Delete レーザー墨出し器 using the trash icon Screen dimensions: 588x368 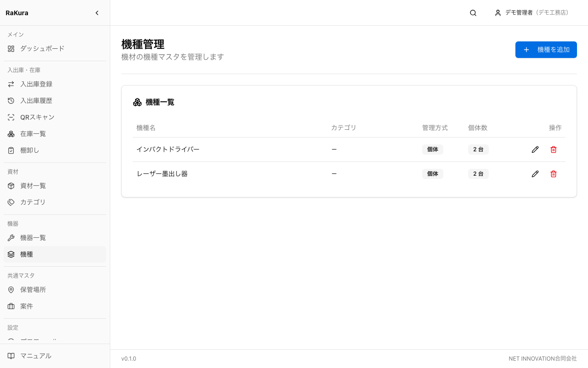tap(554, 174)
